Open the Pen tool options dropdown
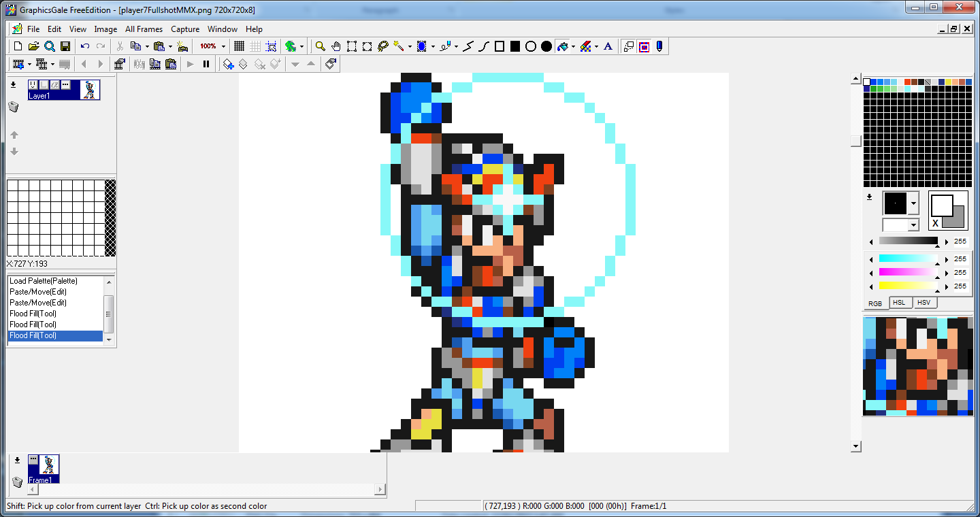 (456, 46)
